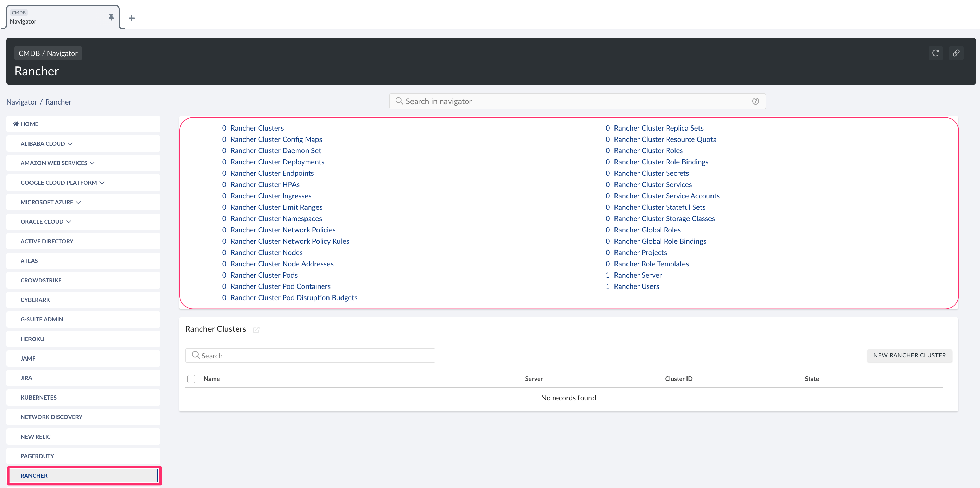Open Rancher Clusters table in new view icon
The height and width of the screenshot is (488, 980).
click(256, 329)
